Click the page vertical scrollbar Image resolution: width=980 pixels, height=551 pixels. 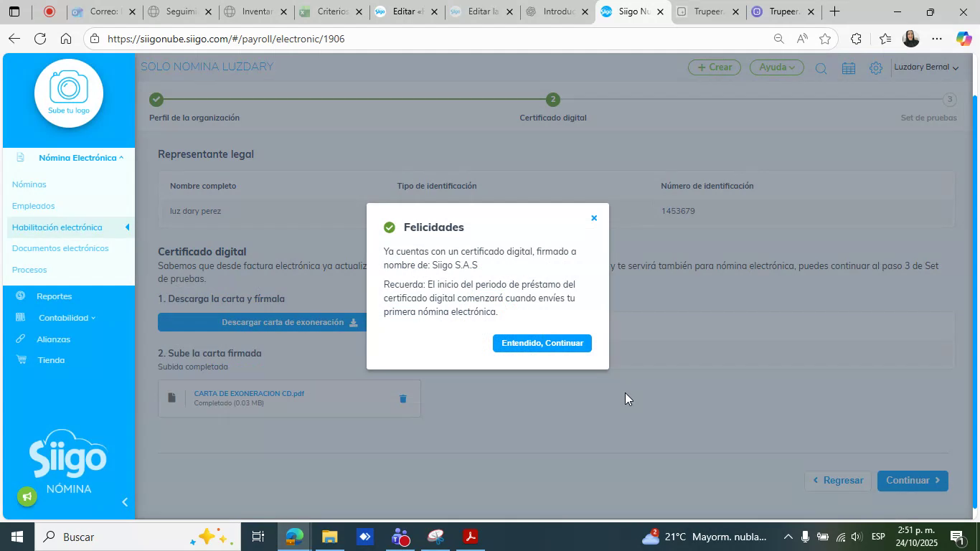click(x=975, y=301)
